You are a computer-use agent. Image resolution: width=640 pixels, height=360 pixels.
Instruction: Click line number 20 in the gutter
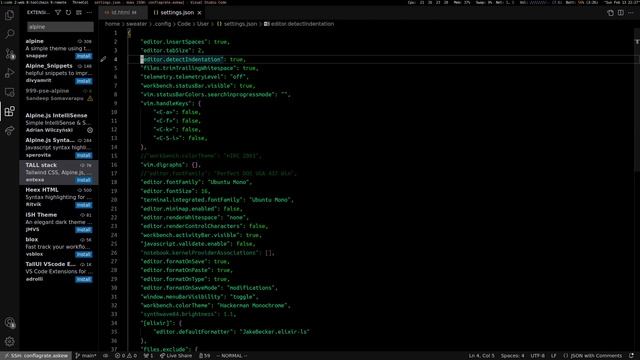[114, 200]
